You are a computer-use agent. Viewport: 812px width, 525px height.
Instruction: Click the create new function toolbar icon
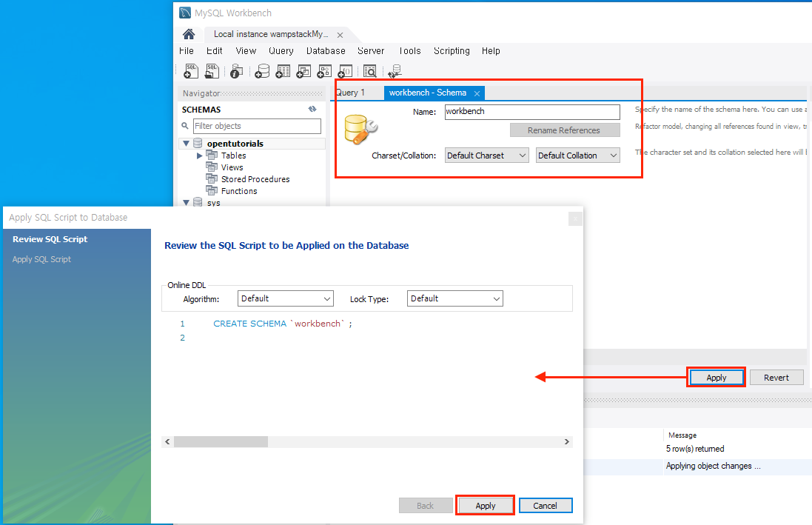pyautogui.click(x=346, y=71)
